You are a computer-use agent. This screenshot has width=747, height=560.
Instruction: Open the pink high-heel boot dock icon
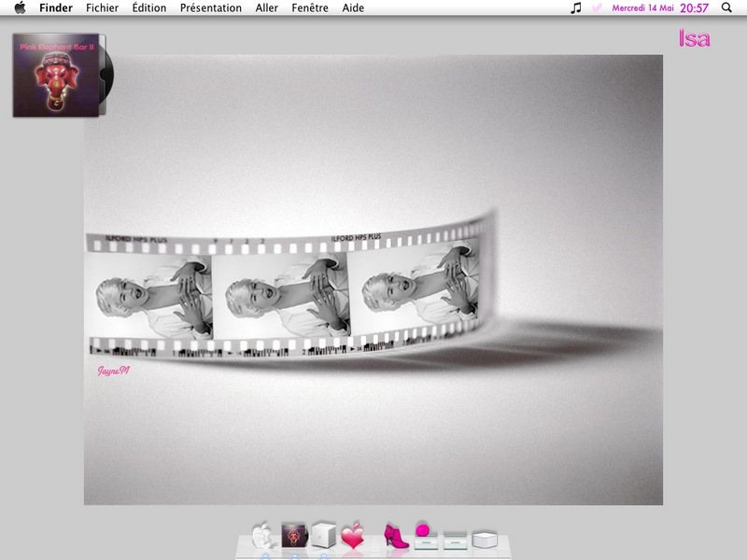tap(396, 535)
